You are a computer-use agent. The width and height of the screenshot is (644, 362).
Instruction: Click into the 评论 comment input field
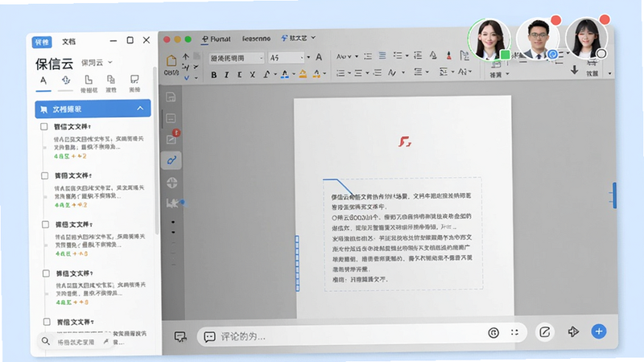pos(349,336)
